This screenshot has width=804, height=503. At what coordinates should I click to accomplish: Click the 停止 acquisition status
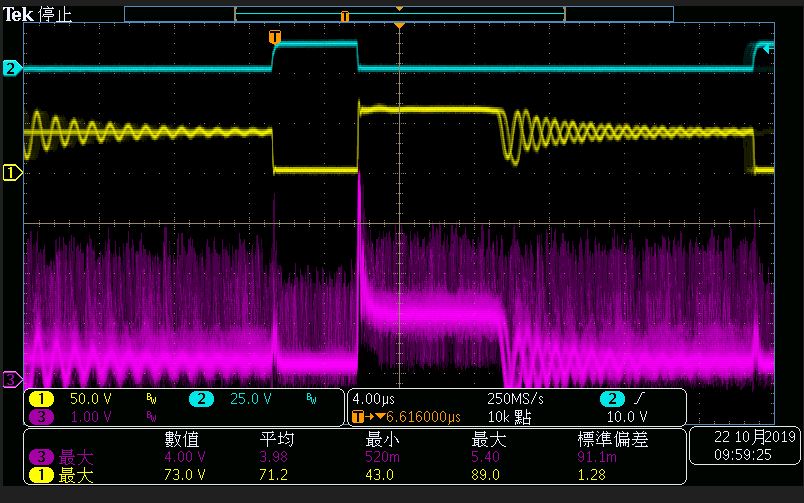[x=55, y=14]
